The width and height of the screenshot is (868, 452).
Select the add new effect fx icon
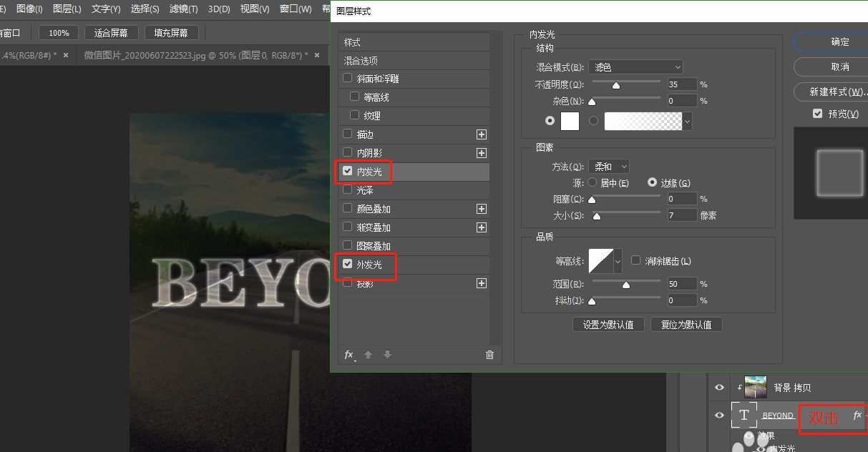[x=348, y=355]
